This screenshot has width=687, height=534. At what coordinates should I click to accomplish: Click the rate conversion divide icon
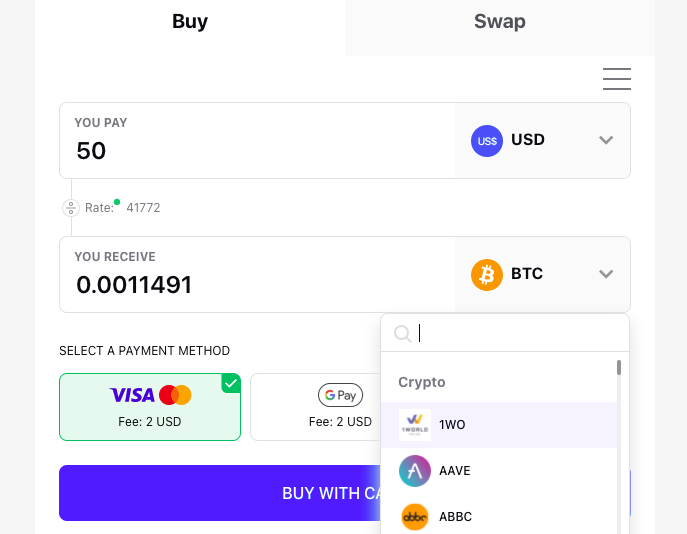71,208
